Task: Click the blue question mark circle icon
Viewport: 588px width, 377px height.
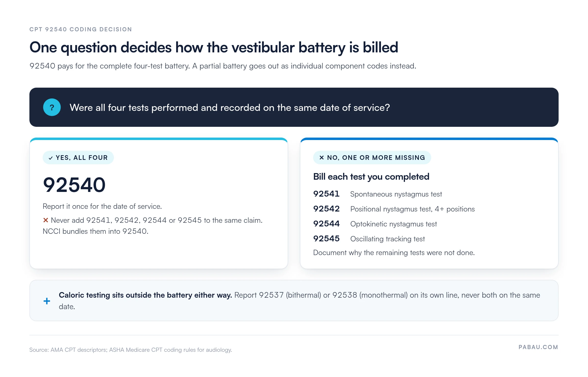Action: [x=52, y=107]
